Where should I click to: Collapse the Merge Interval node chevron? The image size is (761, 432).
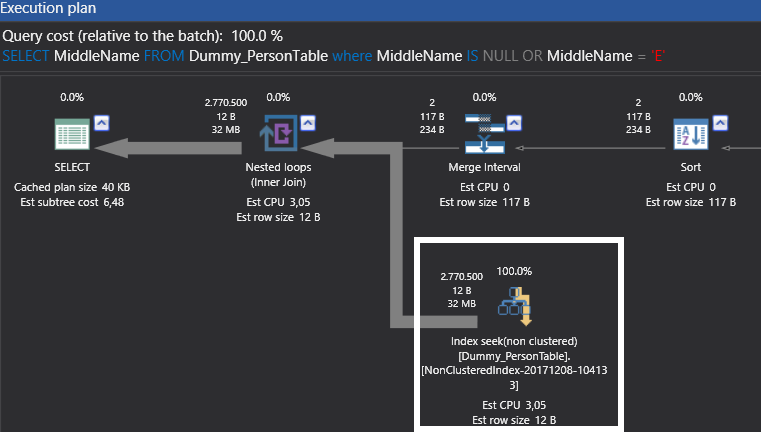click(514, 123)
